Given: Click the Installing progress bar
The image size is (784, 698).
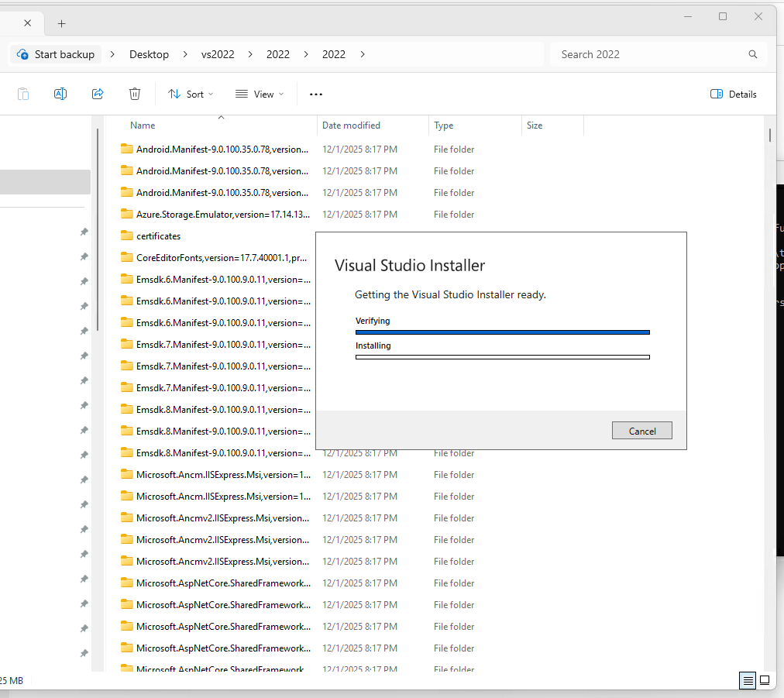Looking at the screenshot, I should coord(503,357).
